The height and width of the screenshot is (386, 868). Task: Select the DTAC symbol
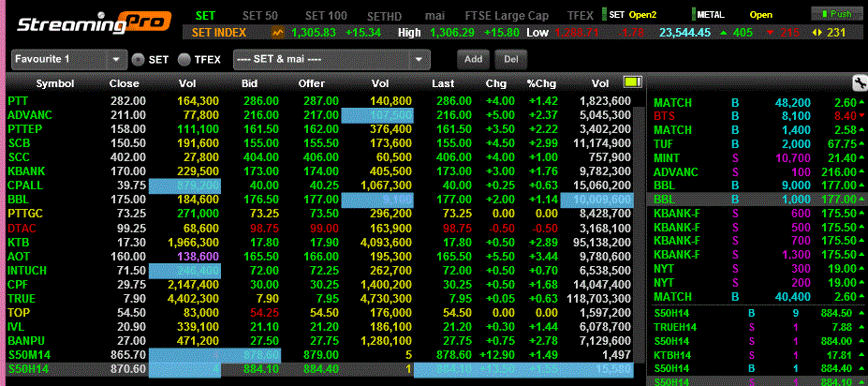(x=22, y=228)
